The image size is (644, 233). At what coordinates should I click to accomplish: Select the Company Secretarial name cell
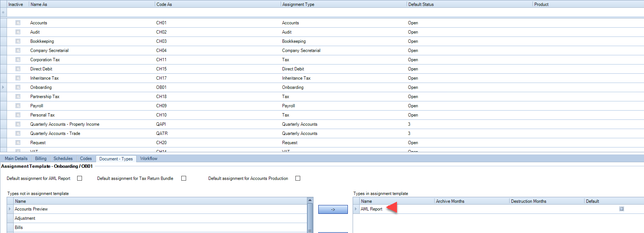(92, 51)
